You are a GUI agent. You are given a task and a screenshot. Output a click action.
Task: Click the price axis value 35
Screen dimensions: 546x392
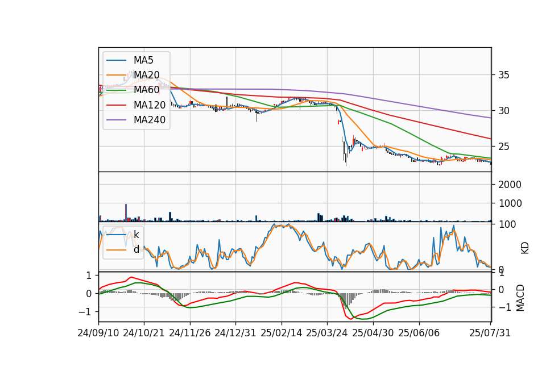[x=503, y=75]
